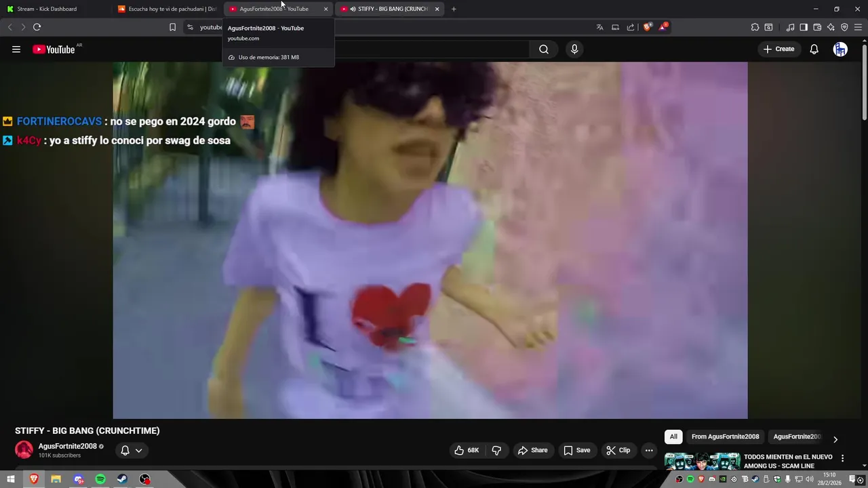
Task: Select the All filter chip
Action: (x=673, y=436)
